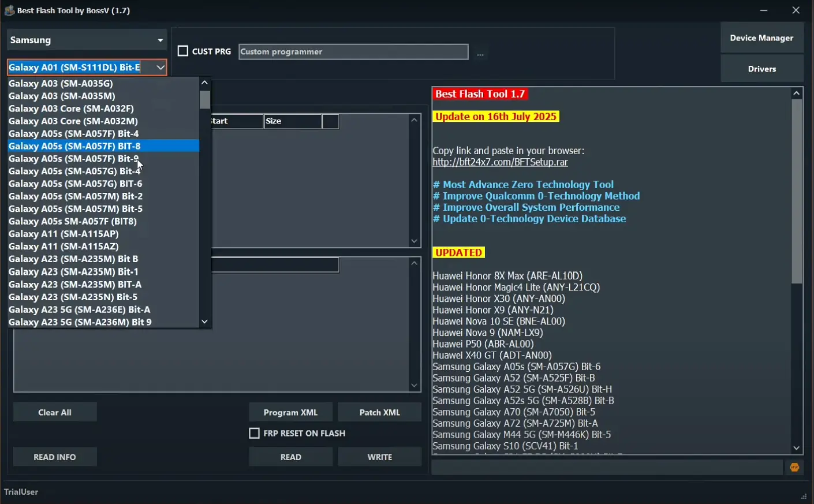Select Galaxy A05s (SM-A057M) Bit-5
Viewport: 814px width, 504px height.
tap(103, 209)
